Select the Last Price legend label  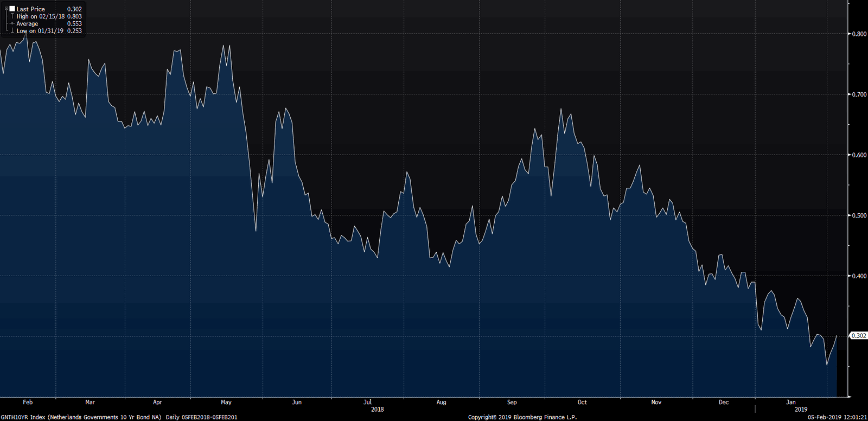[x=30, y=9]
